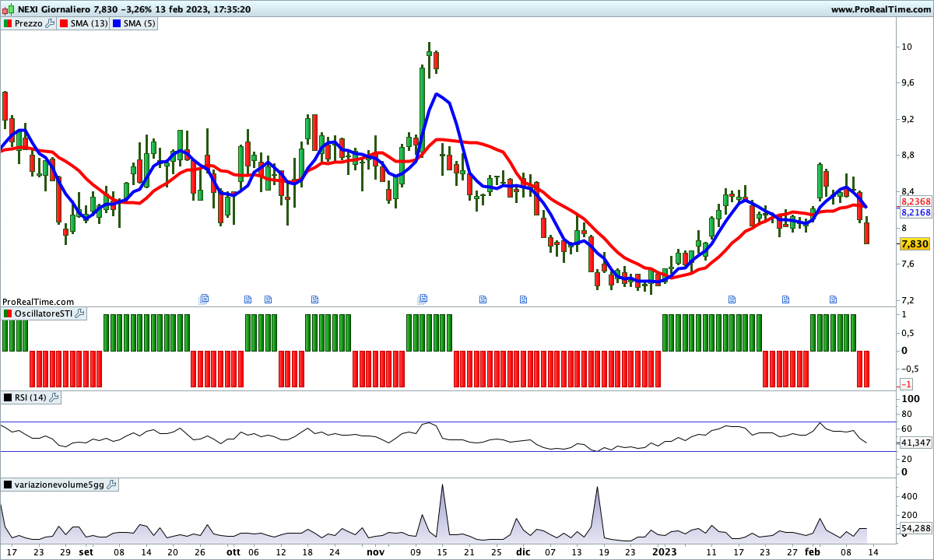Viewport: 934px width, 560px height.
Task: Open stacked document marker above the 26 date label
Action: [x=205, y=298]
